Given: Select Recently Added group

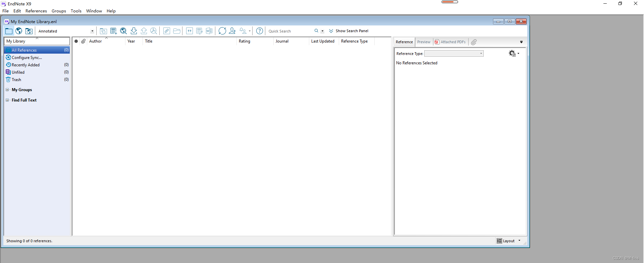Looking at the screenshot, I should pos(37,65).
